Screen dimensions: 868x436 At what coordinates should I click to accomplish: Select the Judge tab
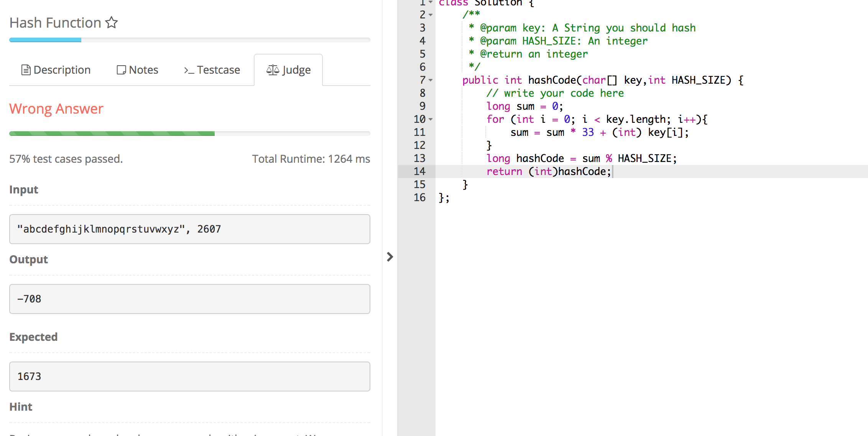pyautogui.click(x=288, y=70)
